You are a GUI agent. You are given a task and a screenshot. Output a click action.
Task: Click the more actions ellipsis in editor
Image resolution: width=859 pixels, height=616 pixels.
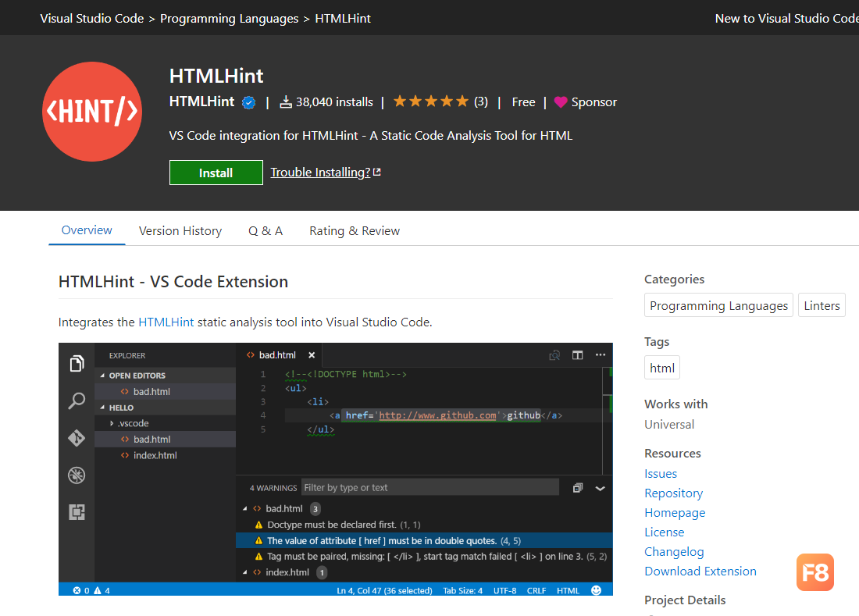pos(601,354)
